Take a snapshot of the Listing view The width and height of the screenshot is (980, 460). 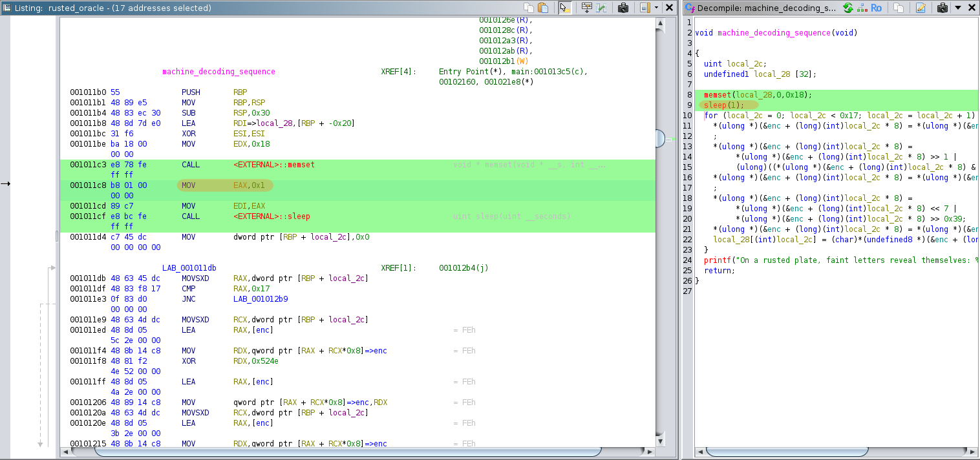(623, 8)
